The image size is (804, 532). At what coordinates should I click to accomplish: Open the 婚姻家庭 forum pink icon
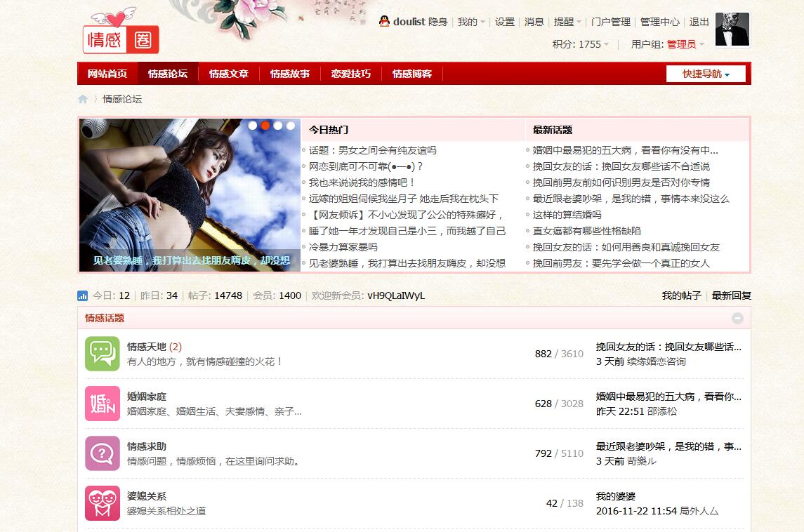click(103, 404)
